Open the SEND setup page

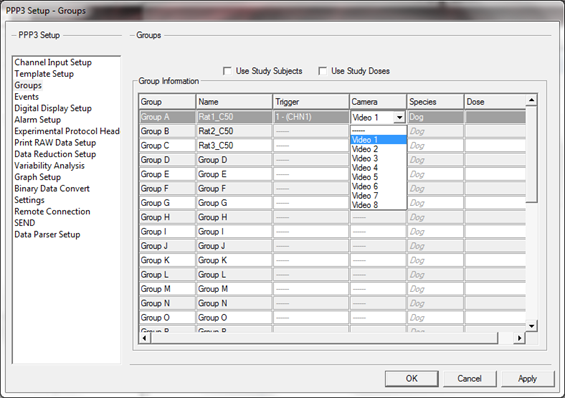pos(25,223)
